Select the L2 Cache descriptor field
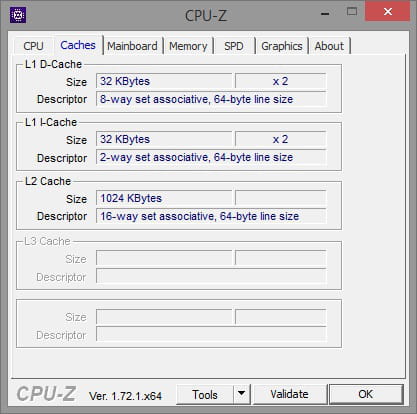The height and width of the screenshot is (414, 417). [x=211, y=216]
